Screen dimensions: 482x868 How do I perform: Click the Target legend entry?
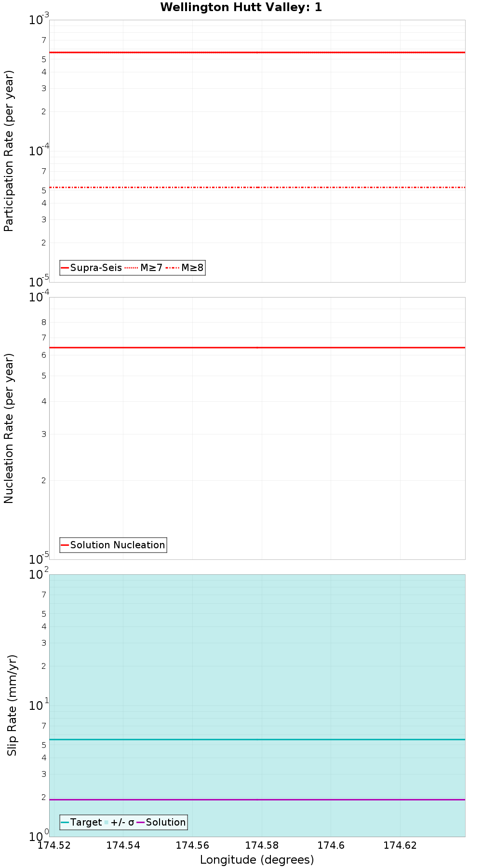click(81, 822)
